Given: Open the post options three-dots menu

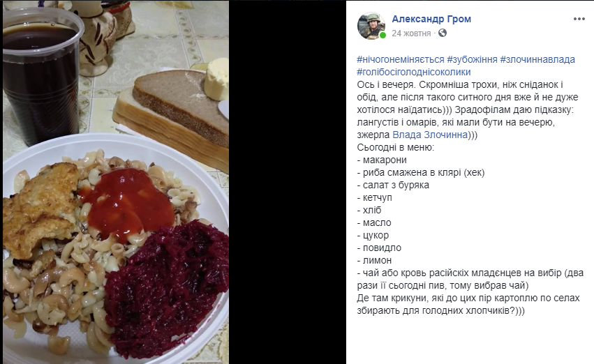Looking at the screenshot, I should pos(579,19).
